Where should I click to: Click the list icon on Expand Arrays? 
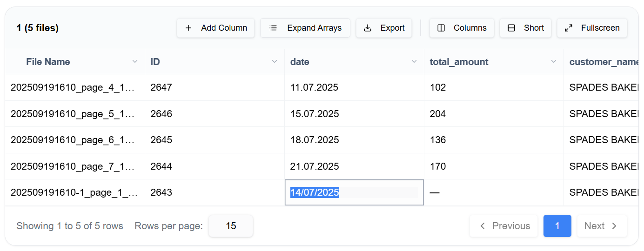tap(274, 28)
